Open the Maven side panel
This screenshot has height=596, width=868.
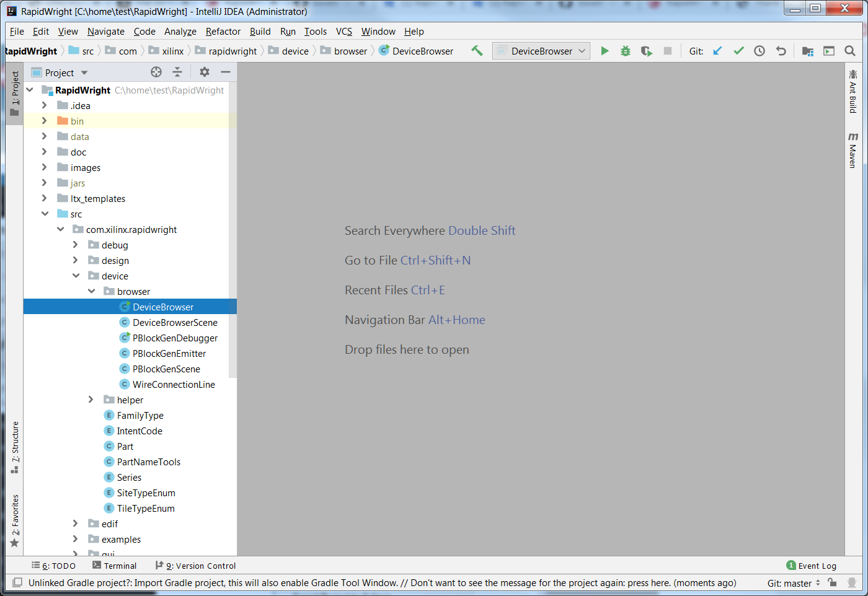tap(853, 149)
